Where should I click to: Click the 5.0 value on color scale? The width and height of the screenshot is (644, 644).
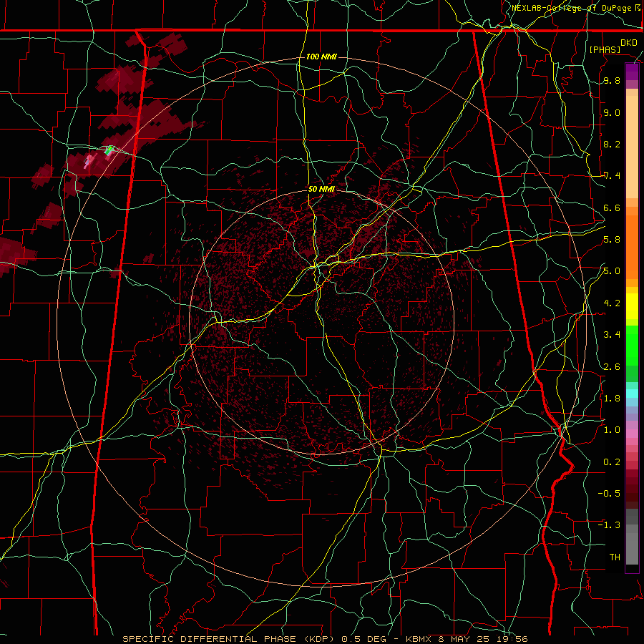(612, 271)
